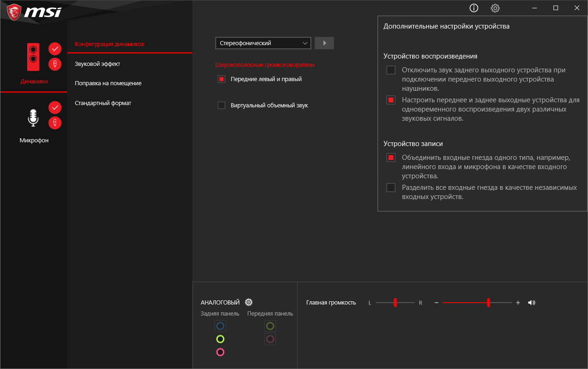Click the pink rear panel jack
The width and height of the screenshot is (588, 369).
220,352
